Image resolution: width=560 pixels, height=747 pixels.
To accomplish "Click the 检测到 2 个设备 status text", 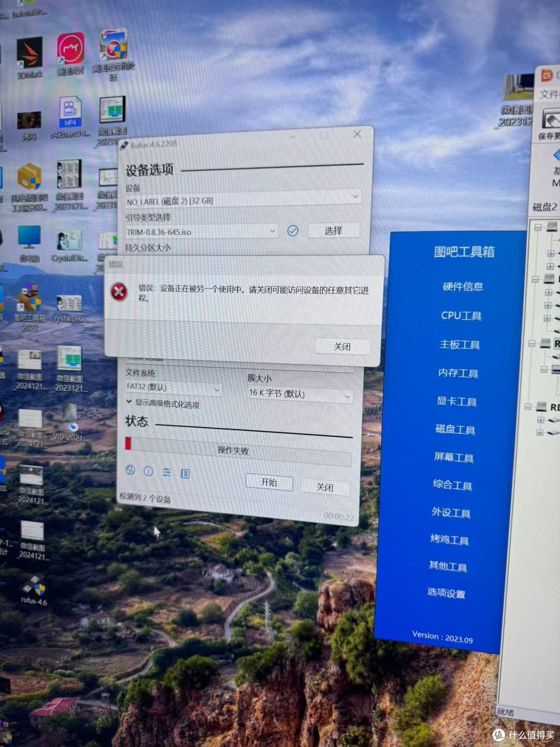I will coord(145,498).
